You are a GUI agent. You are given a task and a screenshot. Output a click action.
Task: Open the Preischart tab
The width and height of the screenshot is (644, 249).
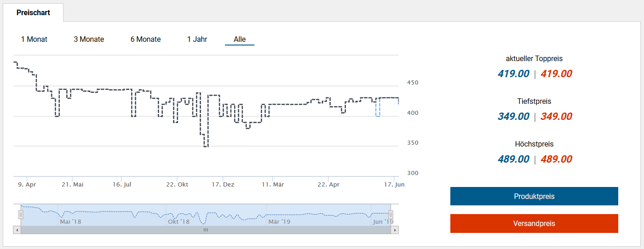click(33, 12)
